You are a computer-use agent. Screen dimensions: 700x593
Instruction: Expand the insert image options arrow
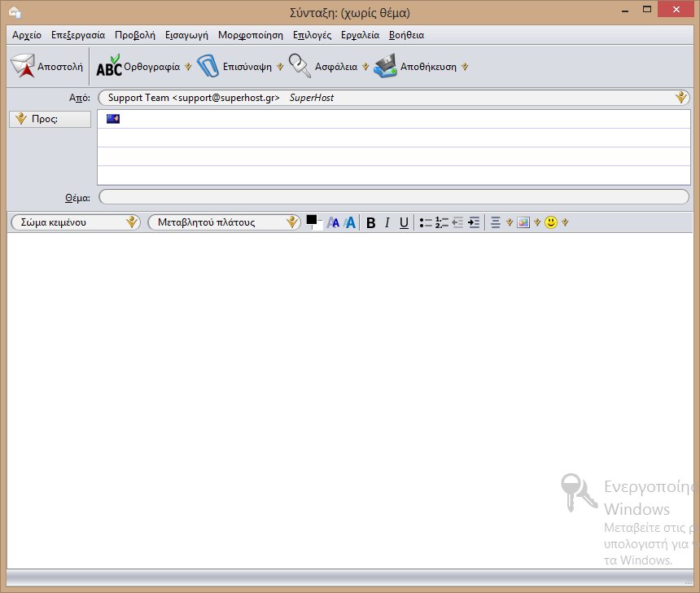(x=537, y=222)
